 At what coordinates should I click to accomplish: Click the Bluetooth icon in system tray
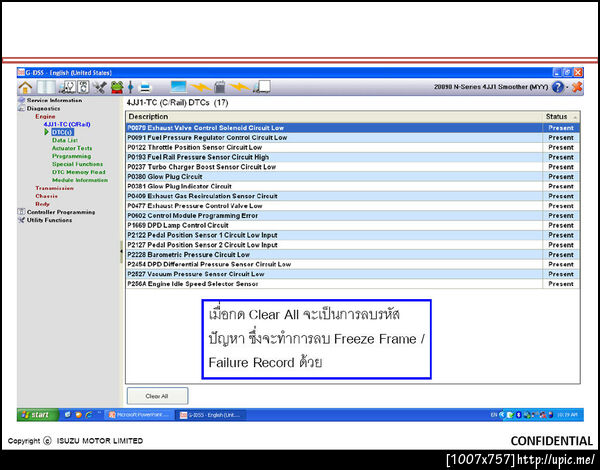coord(518,415)
